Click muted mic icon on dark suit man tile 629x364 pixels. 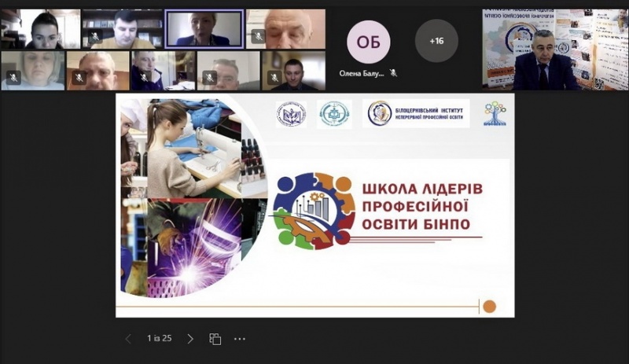point(274,78)
